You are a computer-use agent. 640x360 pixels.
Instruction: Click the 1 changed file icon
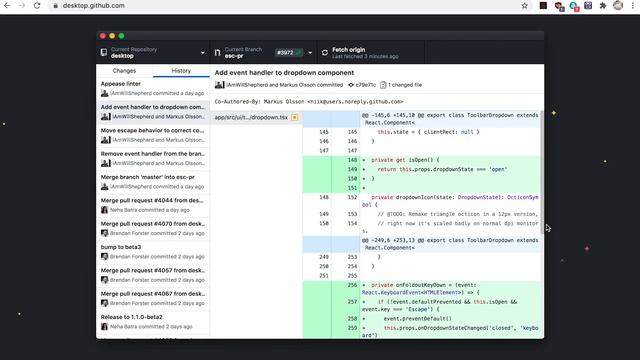[x=383, y=85]
